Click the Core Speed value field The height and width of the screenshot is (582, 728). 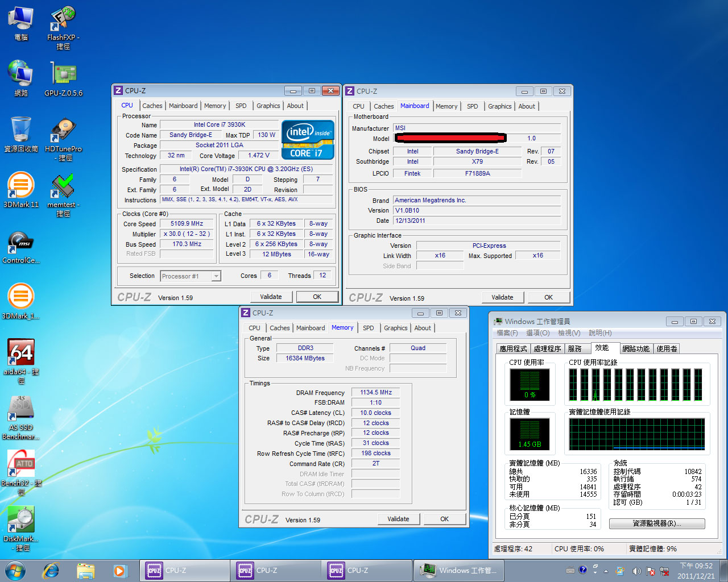[187, 224]
